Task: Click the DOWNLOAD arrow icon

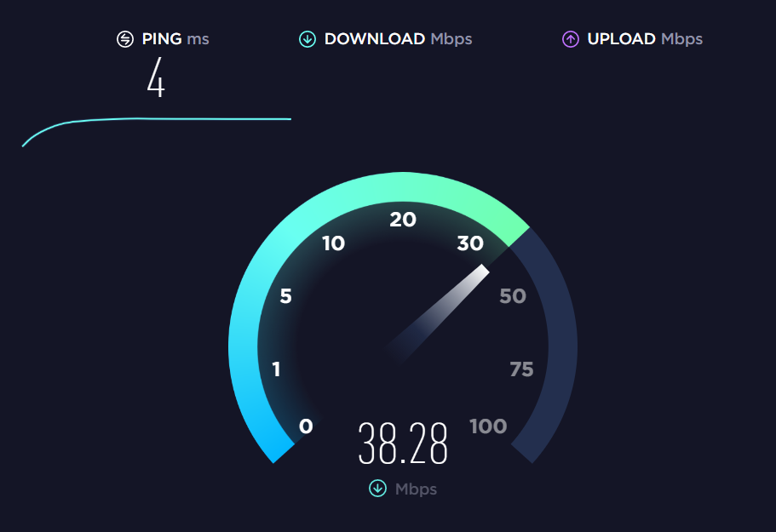Action: tap(308, 39)
